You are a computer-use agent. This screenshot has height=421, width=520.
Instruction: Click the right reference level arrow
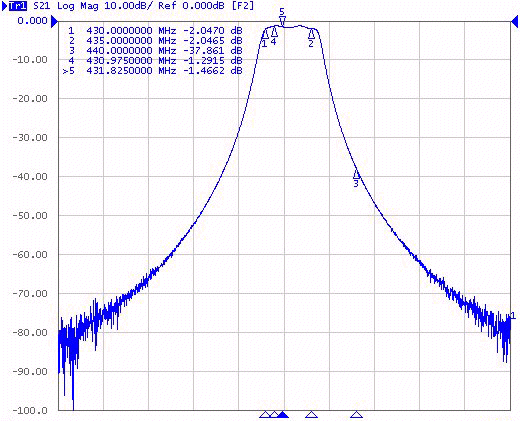point(515,22)
